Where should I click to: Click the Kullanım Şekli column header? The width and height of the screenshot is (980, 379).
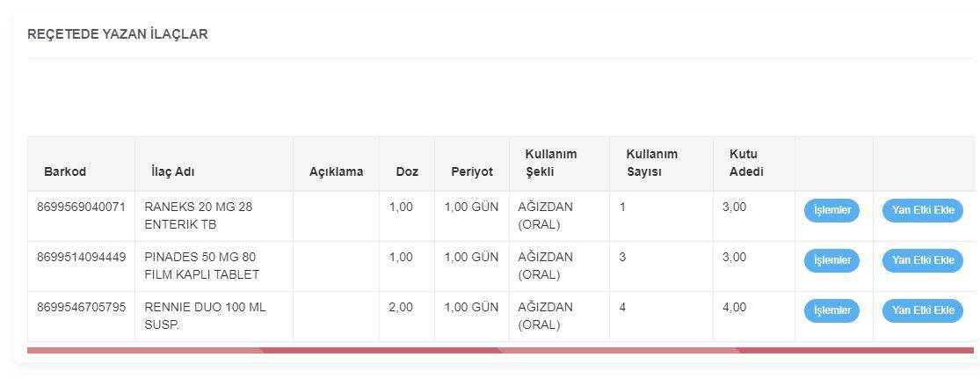tap(551, 163)
